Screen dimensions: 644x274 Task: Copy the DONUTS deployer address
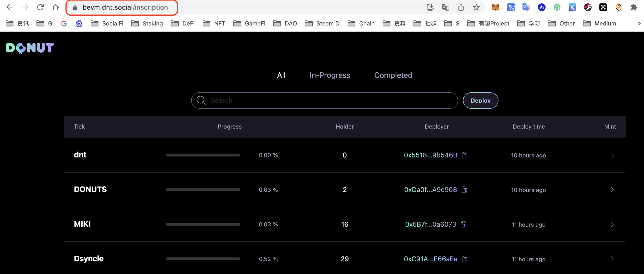pos(464,190)
